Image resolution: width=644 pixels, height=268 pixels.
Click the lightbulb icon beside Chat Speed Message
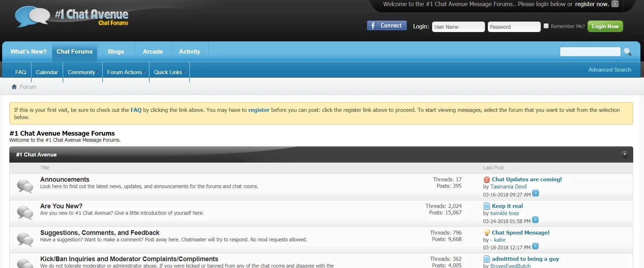[x=487, y=233]
